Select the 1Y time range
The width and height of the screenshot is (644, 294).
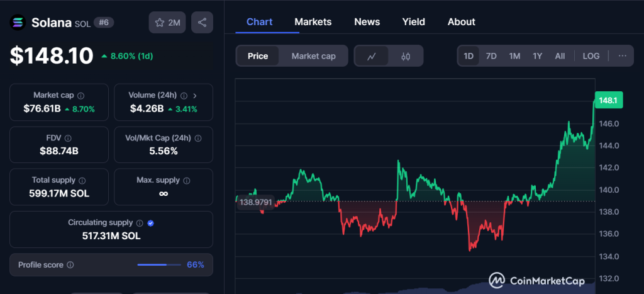(x=537, y=56)
